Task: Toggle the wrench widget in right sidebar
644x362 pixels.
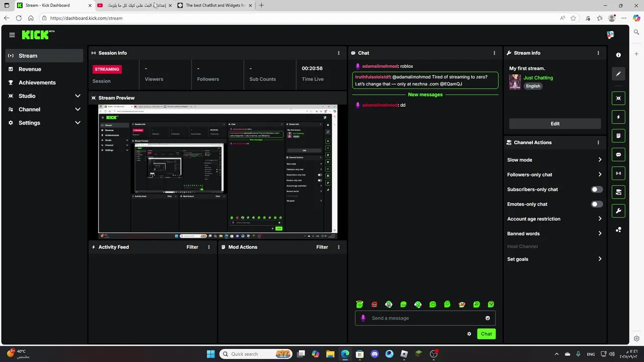Action: tap(618, 211)
